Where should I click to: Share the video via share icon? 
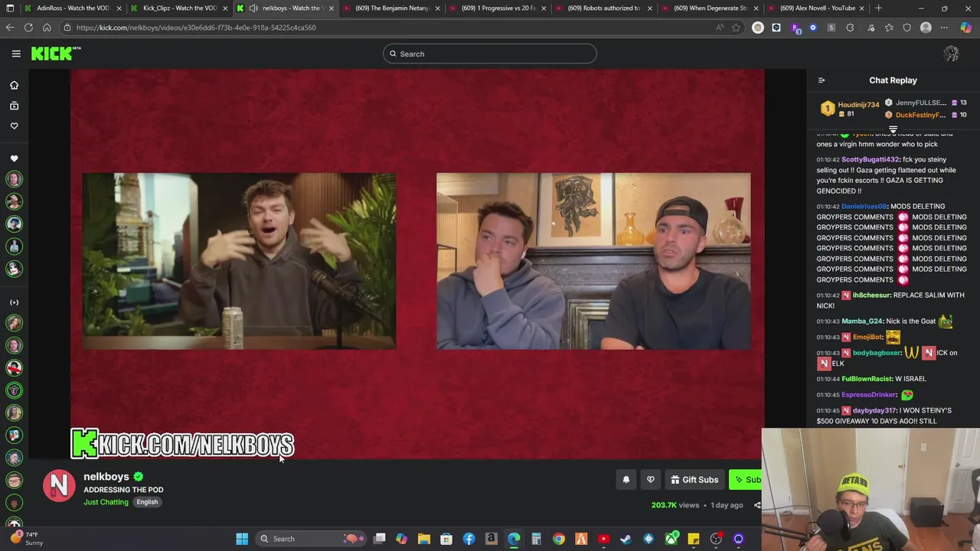(x=757, y=505)
